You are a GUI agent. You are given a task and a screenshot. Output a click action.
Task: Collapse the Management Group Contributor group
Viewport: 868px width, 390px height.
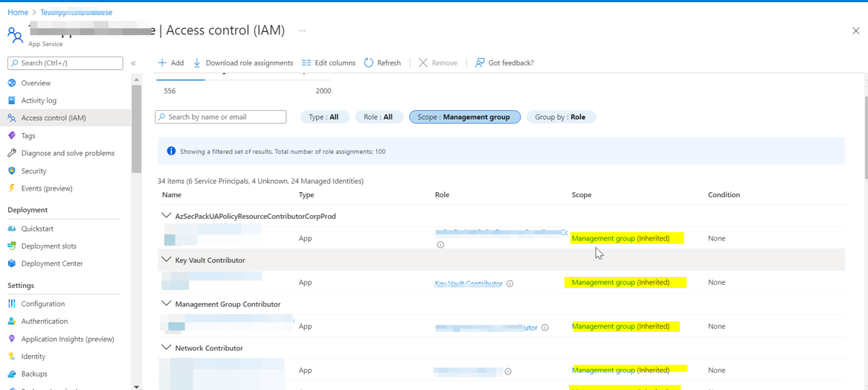point(166,304)
